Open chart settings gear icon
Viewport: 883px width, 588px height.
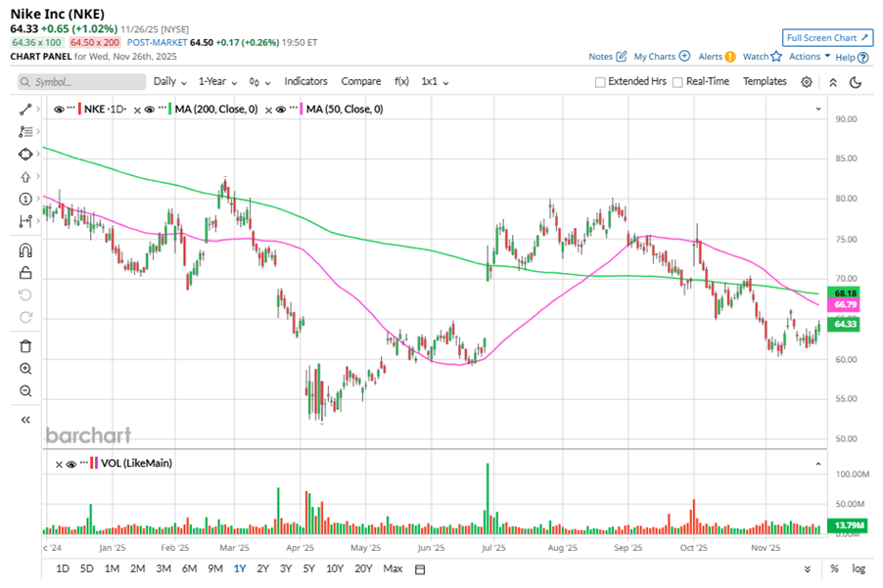click(807, 82)
